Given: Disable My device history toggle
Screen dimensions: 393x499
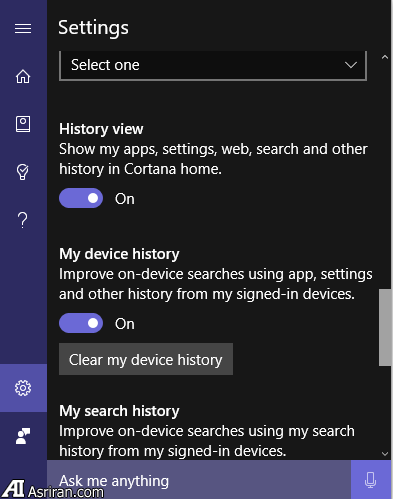Looking at the screenshot, I should point(81,323).
